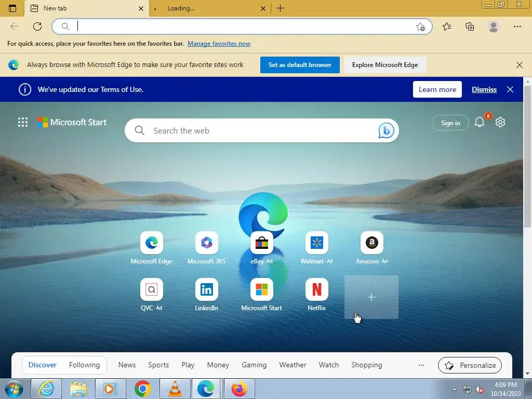Open the Money category

(x=218, y=365)
